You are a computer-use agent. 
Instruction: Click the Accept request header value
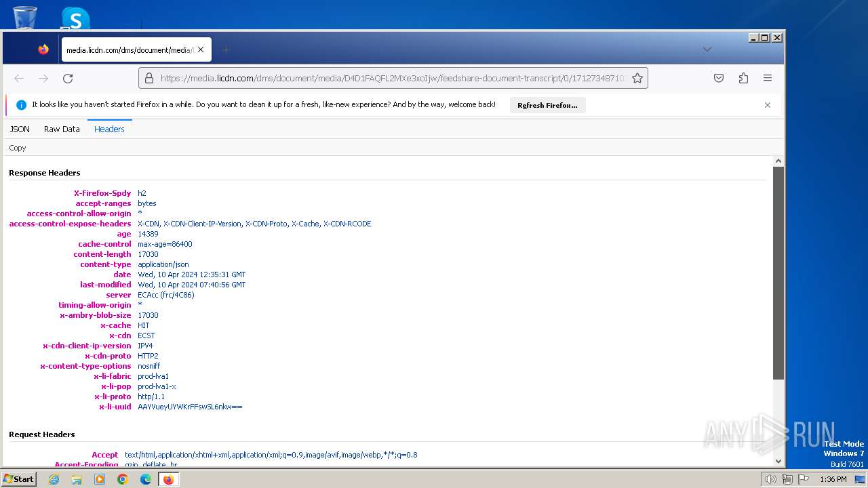pos(271,455)
